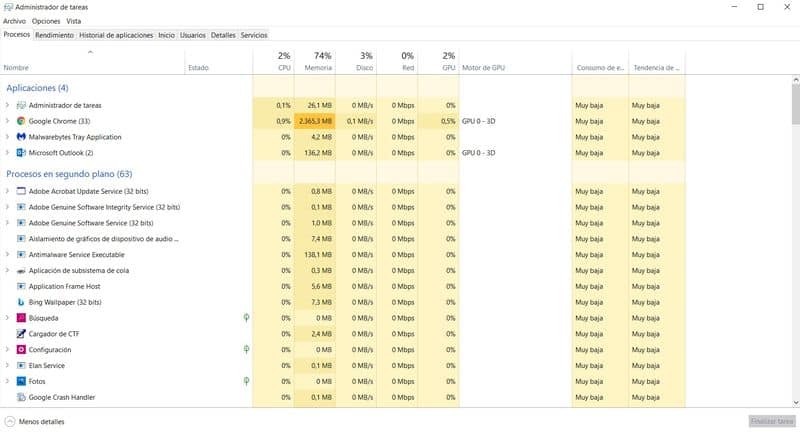The image size is (800, 435).
Task: Switch to the Detalles tab
Action: click(x=223, y=35)
